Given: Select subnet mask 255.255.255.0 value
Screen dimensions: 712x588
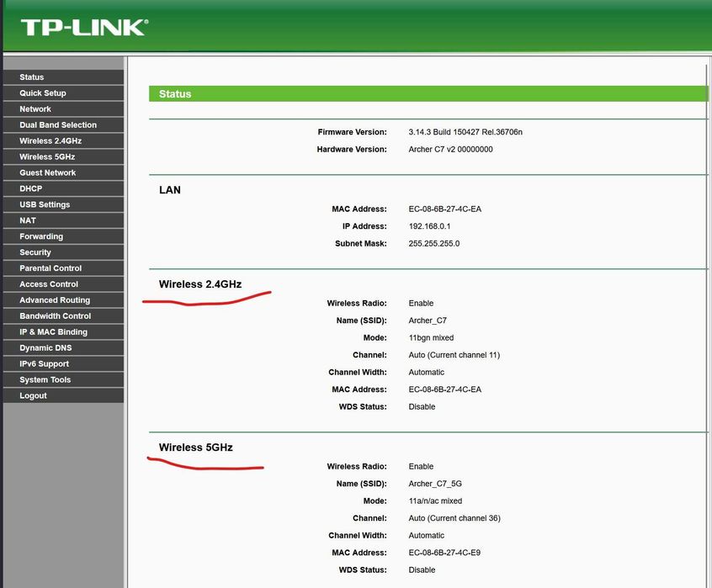Looking at the screenshot, I should (x=434, y=244).
